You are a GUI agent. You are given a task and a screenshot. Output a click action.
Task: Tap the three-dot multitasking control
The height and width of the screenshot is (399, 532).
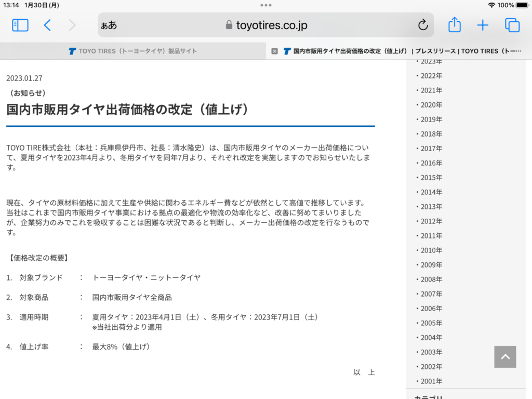click(x=266, y=5)
